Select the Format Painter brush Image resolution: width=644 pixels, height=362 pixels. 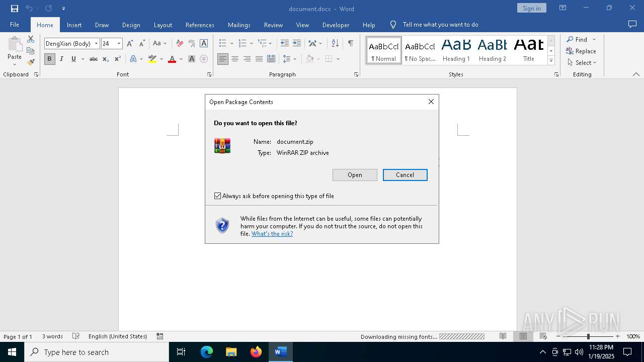[x=31, y=62]
